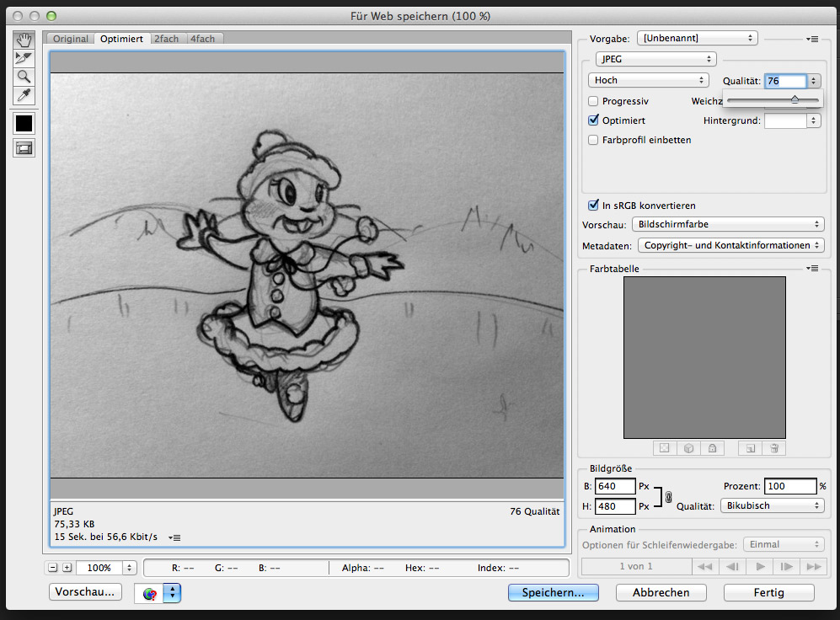
Task: Click the browser preview icon
Action: click(x=150, y=593)
